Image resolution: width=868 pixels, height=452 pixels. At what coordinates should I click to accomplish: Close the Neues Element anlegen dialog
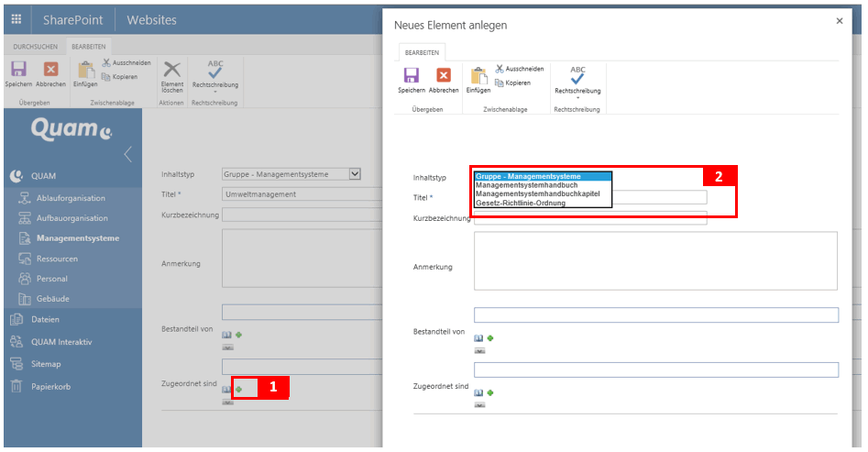click(x=839, y=21)
